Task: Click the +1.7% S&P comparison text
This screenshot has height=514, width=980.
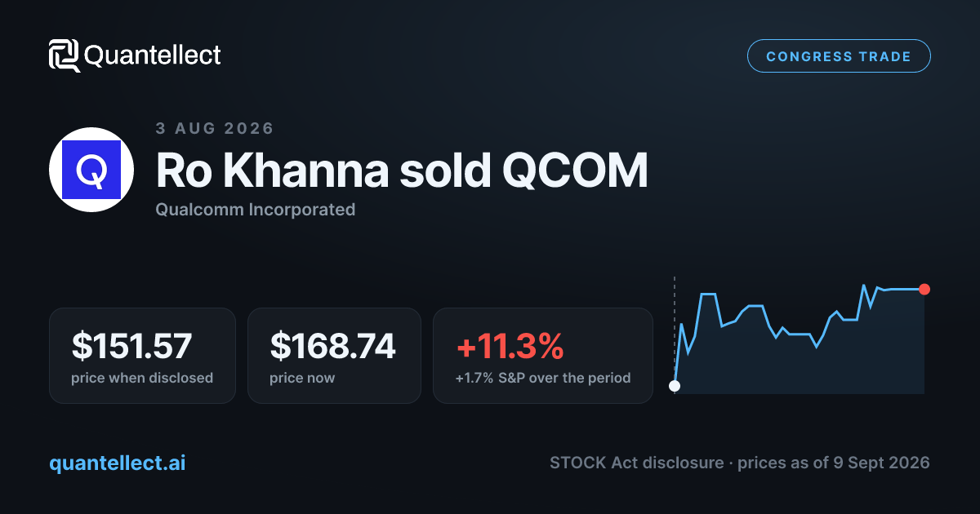Action: click(543, 378)
